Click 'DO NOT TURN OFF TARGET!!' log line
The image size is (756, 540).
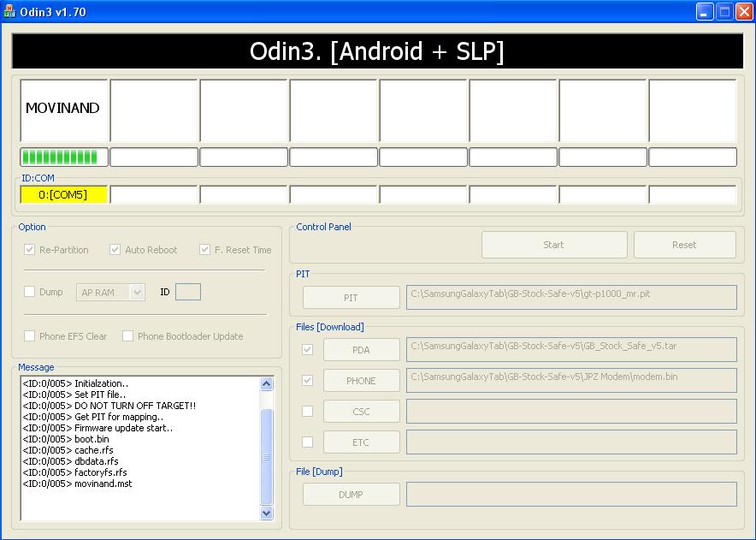109,406
